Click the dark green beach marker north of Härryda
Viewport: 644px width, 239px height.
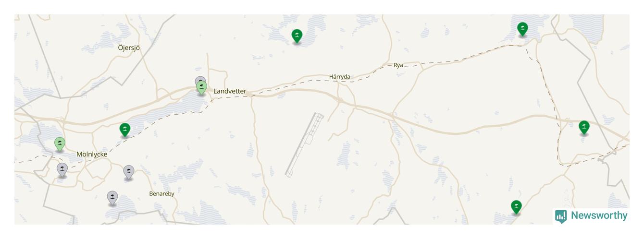297,36
